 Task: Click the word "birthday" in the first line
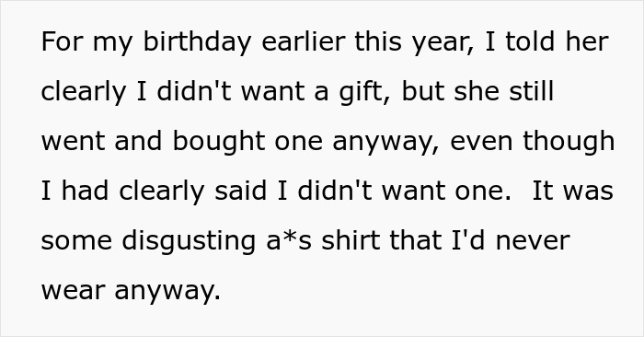coord(197,42)
